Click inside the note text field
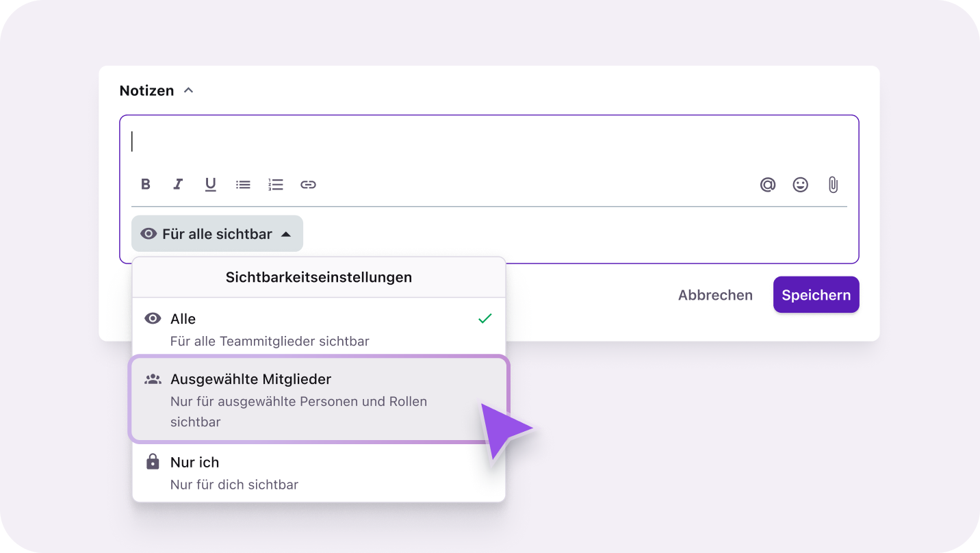This screenshot has width=980, height=553. (x=489, y=142)
